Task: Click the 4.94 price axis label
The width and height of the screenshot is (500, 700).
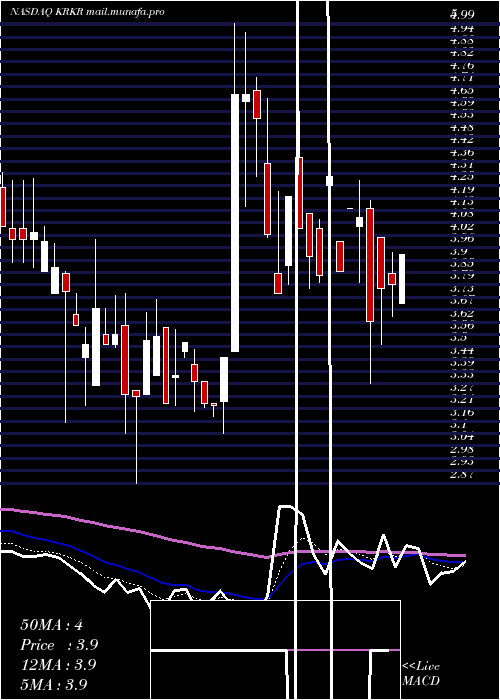Action: tap(462, 29)
